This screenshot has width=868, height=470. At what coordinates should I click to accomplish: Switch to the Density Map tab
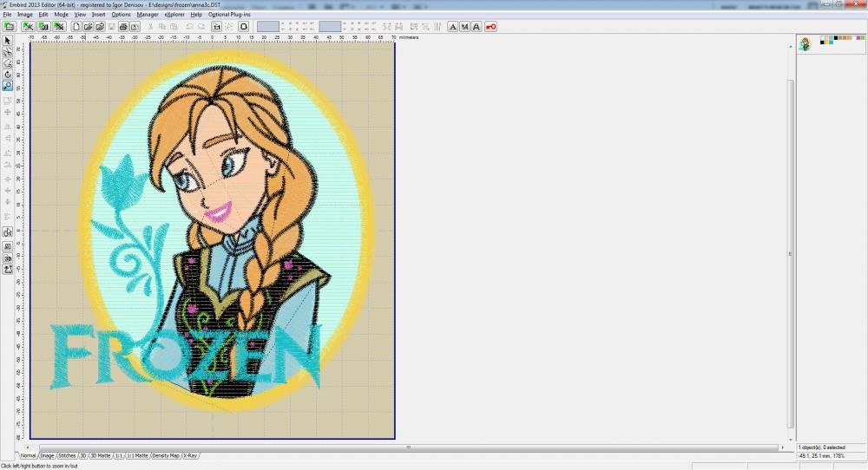(166, 455)
